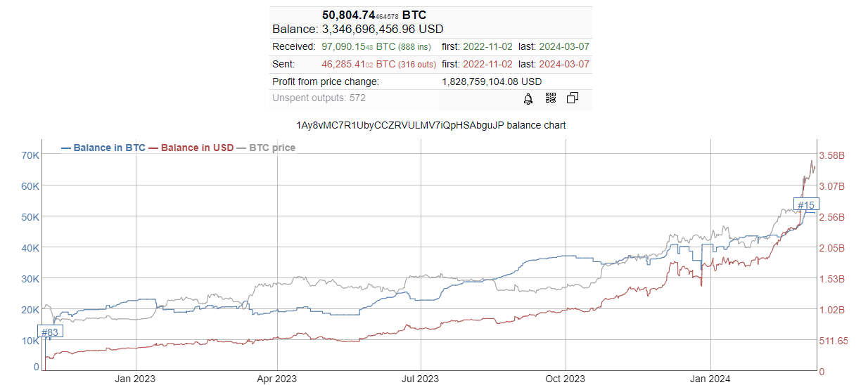The height and width of the screenshot is (385, 868).
Task: Select the #15 rank marker on chart
Action: click(x=805, y=205)
